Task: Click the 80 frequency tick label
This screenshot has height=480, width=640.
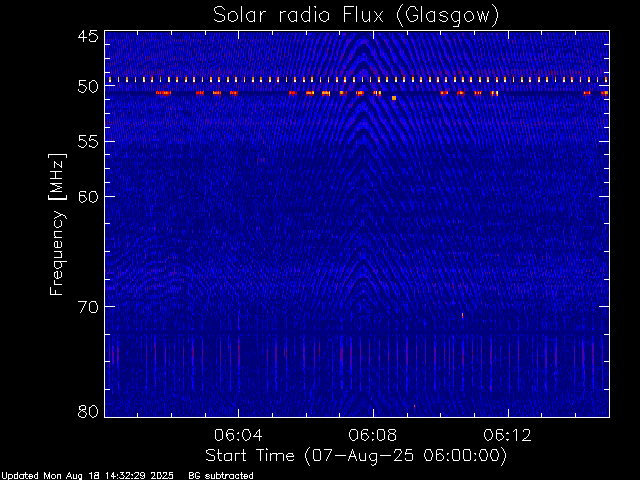Action: 88,411
